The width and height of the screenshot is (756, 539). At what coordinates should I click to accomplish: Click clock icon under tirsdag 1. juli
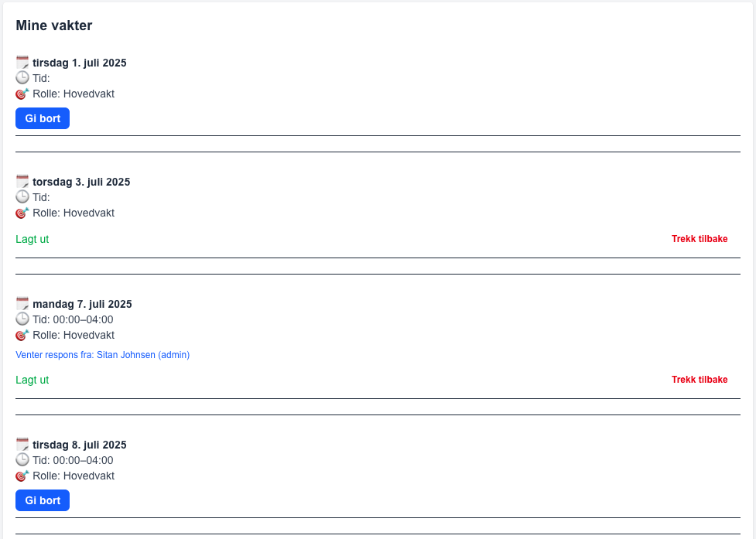[x=22, y=78]
